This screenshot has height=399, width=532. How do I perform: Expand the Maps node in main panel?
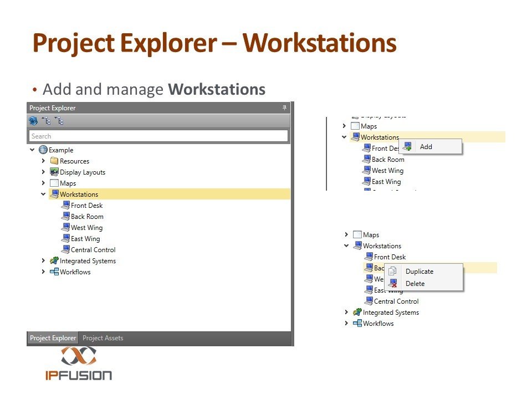click(x=43, y=183)
